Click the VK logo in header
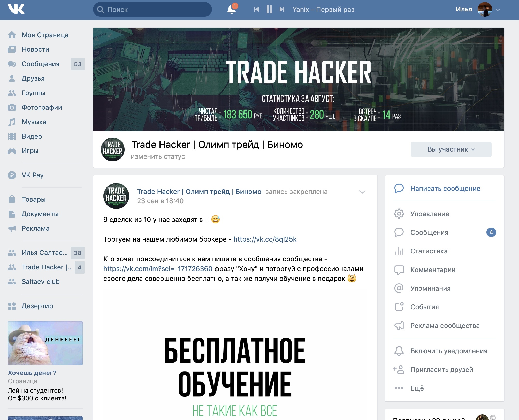The width and height of the screenshot is (519, 420). [16, 9]
